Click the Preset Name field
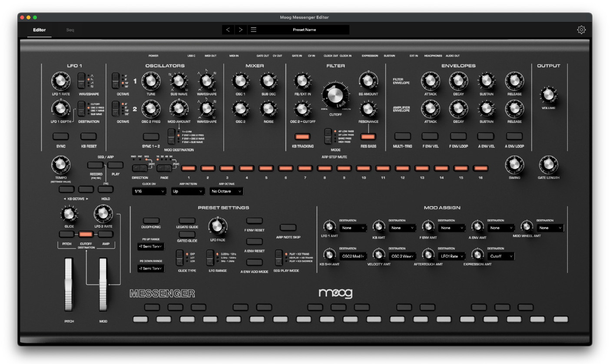Viewport: 610px width, 364px height. 304,30
